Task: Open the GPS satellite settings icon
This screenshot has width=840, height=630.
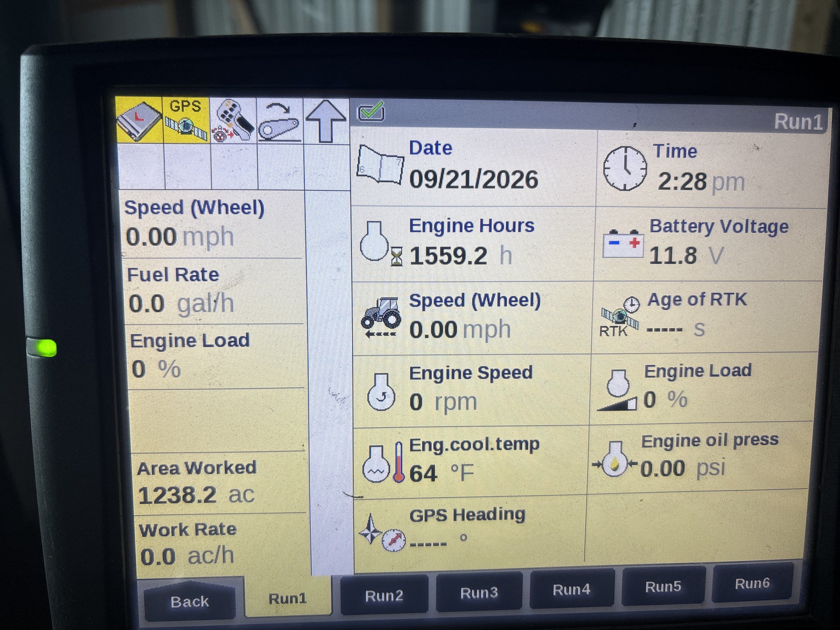Action: (x=187, y=120)
